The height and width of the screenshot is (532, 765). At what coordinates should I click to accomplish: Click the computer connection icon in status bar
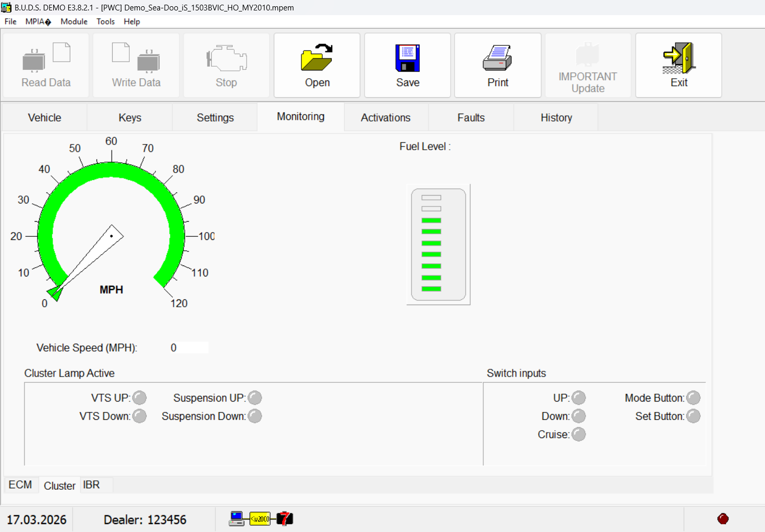click(237, 518)
